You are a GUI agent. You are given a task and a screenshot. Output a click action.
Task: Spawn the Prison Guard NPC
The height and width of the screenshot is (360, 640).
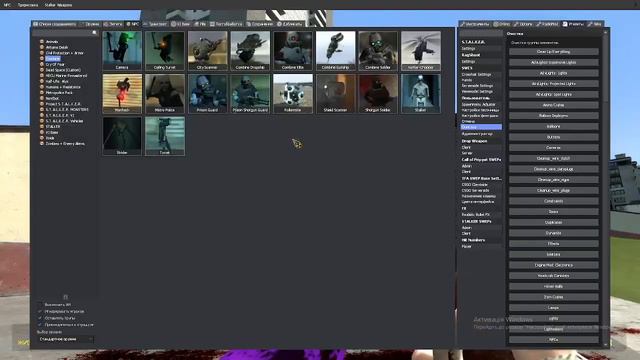coord(207,93)
